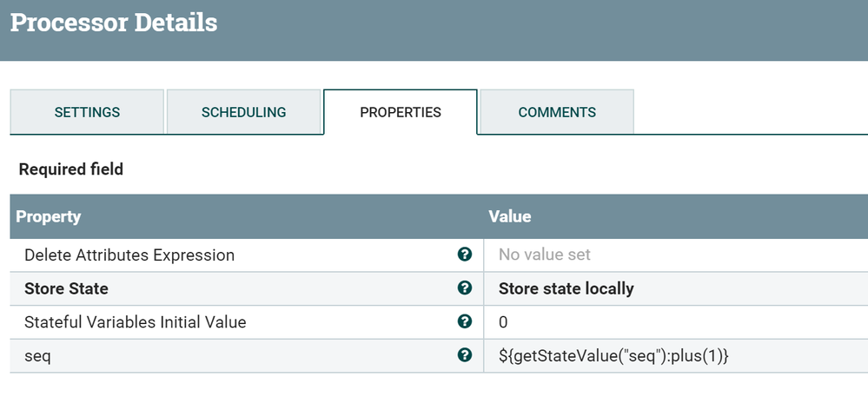868x397 pixels.
Task: Select the Delete Attributes Expression property name
Action: [x=129, y=255]
